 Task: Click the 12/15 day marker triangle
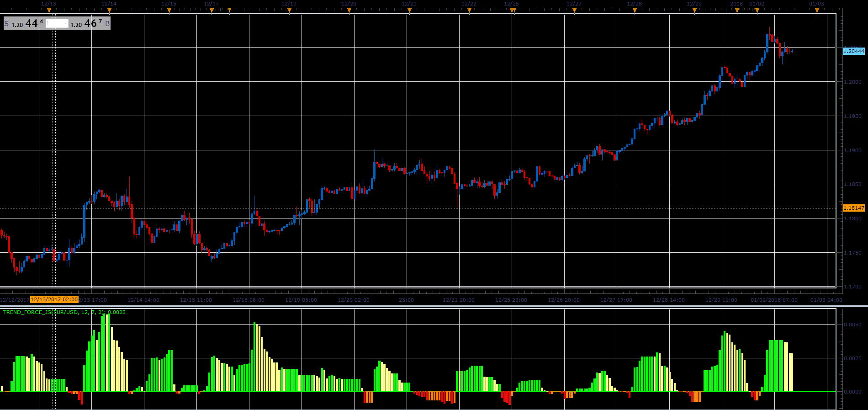coord(169,11)
